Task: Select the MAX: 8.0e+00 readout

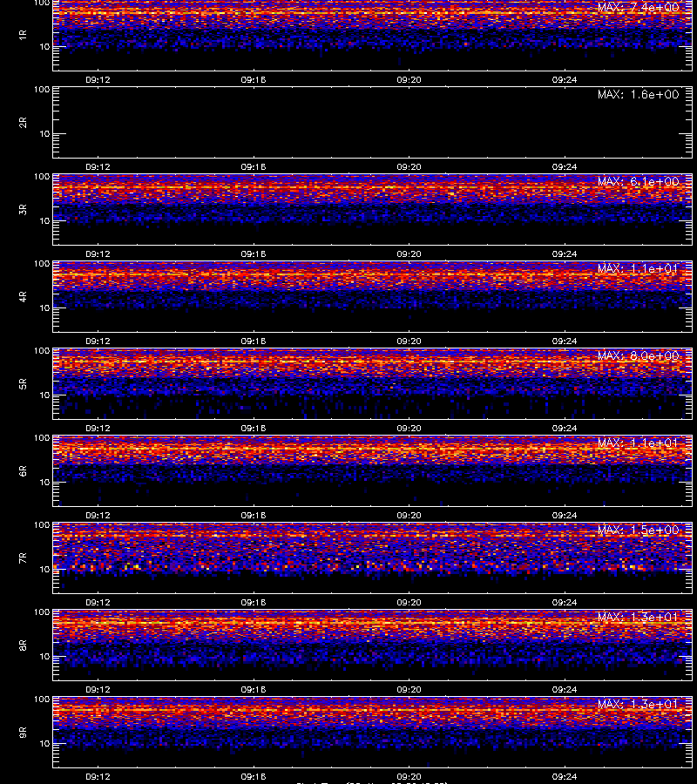Action: (x=638, y=356)
